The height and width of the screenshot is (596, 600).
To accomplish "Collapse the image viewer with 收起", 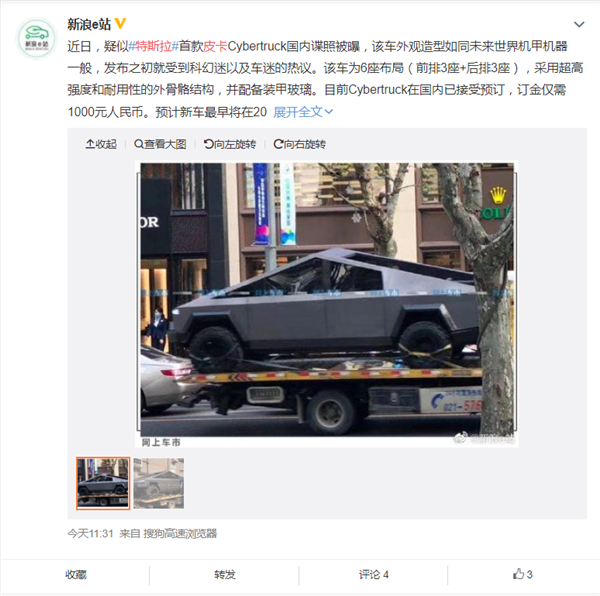I will coord(101,144).
